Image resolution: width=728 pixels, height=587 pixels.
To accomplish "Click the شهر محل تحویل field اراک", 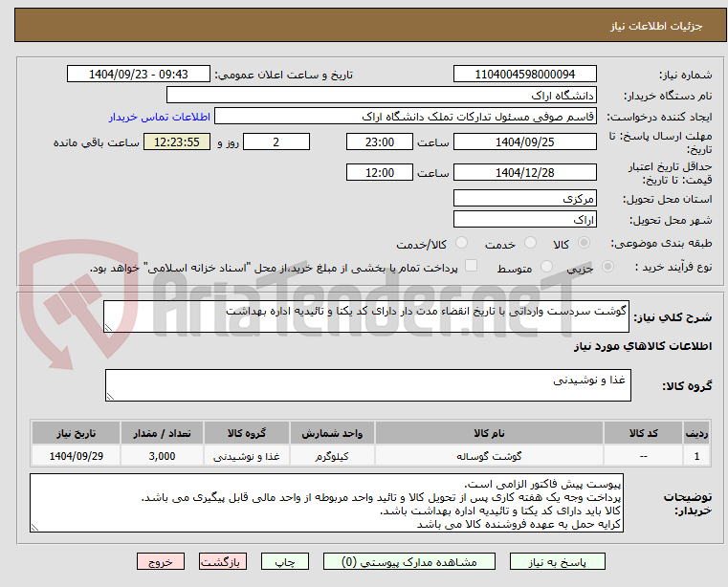I will pos(524,219).
